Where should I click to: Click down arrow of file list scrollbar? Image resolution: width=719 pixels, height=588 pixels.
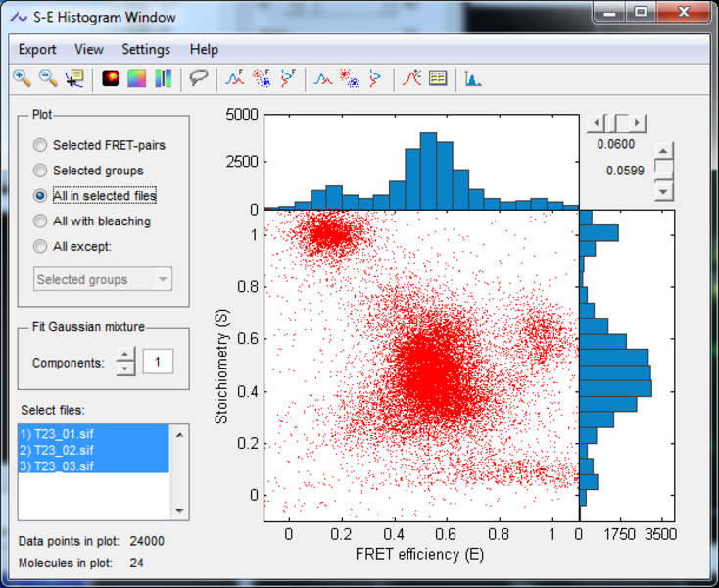point(178,511)
